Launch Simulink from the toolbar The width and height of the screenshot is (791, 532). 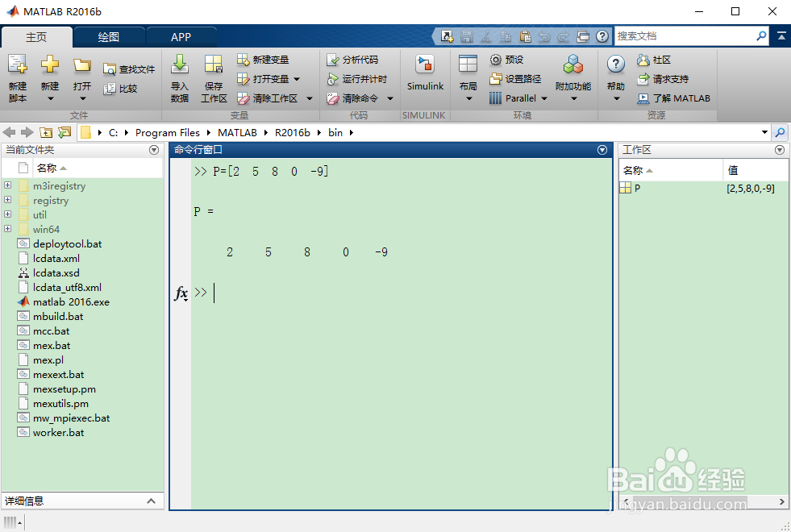coord(425,73)
